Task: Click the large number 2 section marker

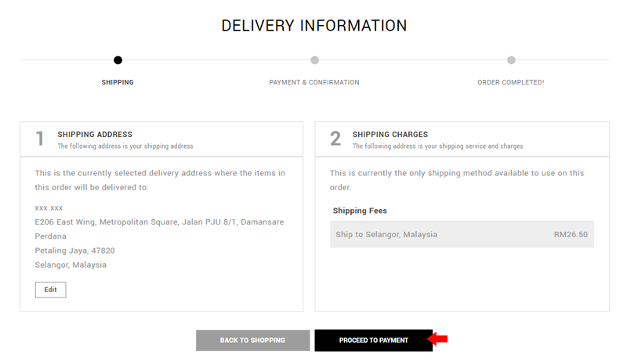Action: coord(335,139)
